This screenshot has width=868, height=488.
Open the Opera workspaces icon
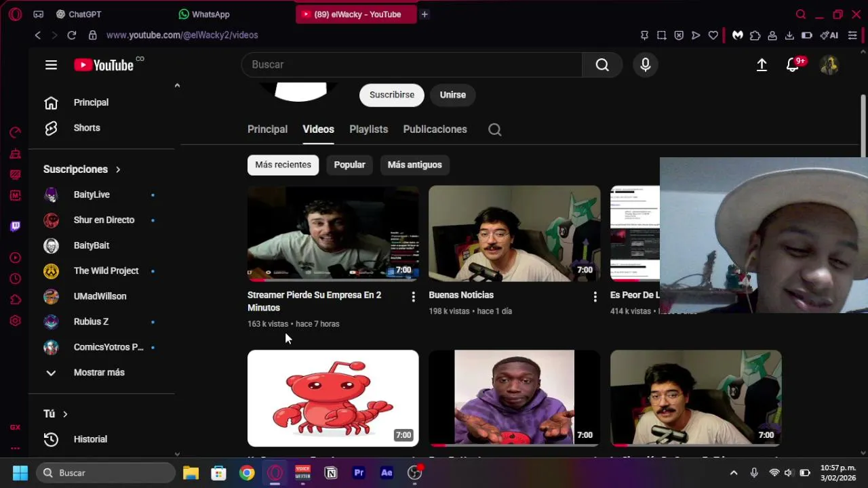[x=39, y=14]
